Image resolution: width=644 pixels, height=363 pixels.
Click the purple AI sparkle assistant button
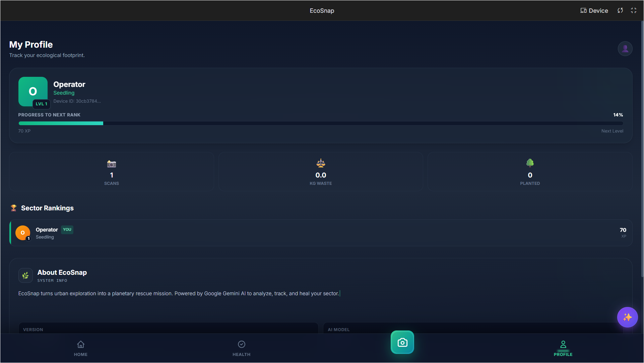click(627, 317)
